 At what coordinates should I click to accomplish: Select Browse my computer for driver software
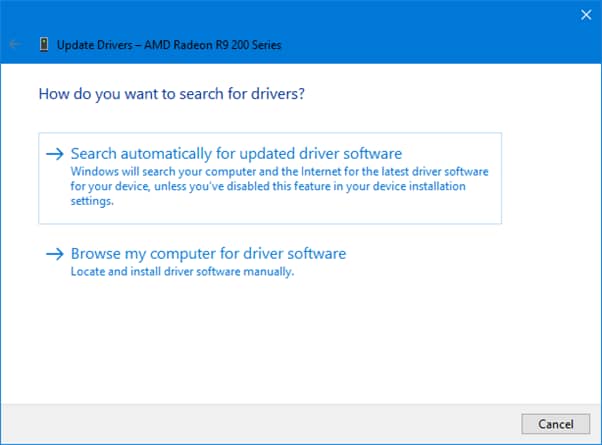[x=208, y=253]
